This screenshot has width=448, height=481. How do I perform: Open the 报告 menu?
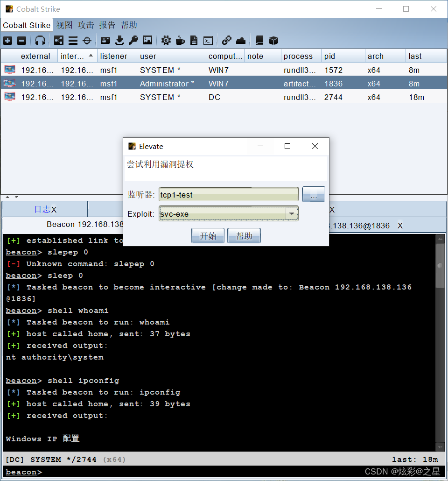(107, 25)
